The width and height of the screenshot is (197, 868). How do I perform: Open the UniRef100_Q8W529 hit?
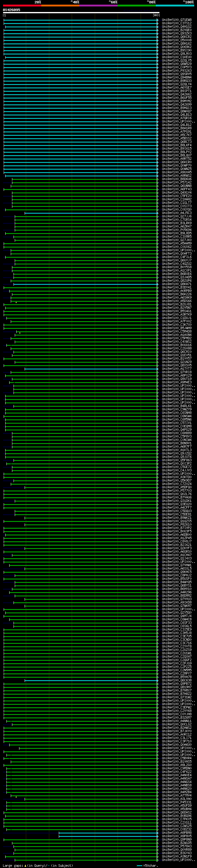[177, 64]
